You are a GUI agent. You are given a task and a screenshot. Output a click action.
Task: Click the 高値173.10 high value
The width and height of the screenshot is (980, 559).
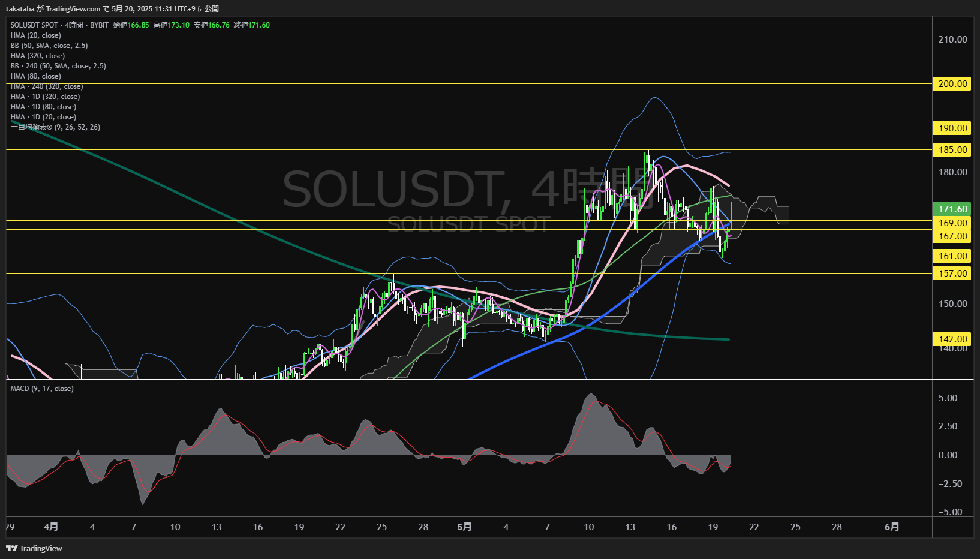171,25
